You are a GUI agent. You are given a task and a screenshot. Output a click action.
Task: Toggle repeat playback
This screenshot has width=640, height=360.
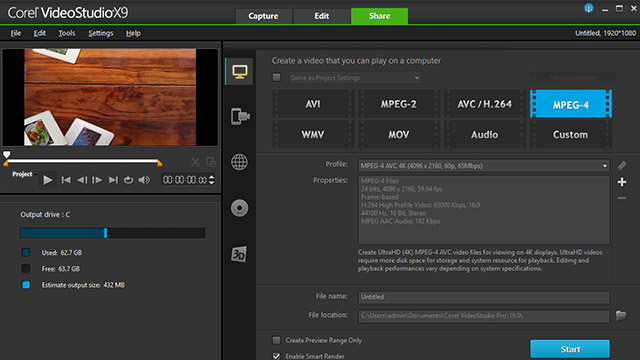(129, 180)
